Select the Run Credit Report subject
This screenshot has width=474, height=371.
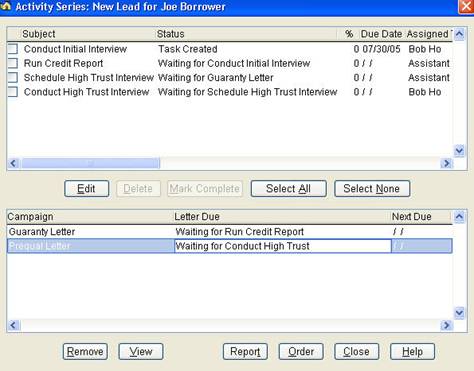click(63, 63)
